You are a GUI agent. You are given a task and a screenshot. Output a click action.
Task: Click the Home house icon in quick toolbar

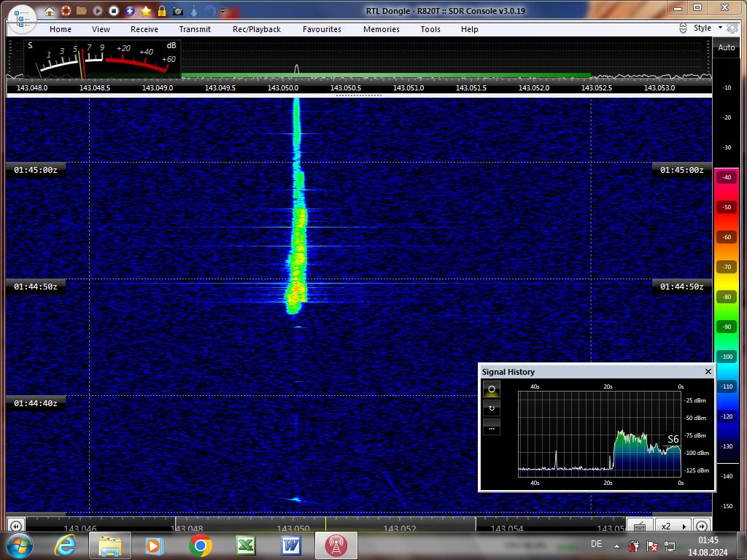(x=50, y=11)
